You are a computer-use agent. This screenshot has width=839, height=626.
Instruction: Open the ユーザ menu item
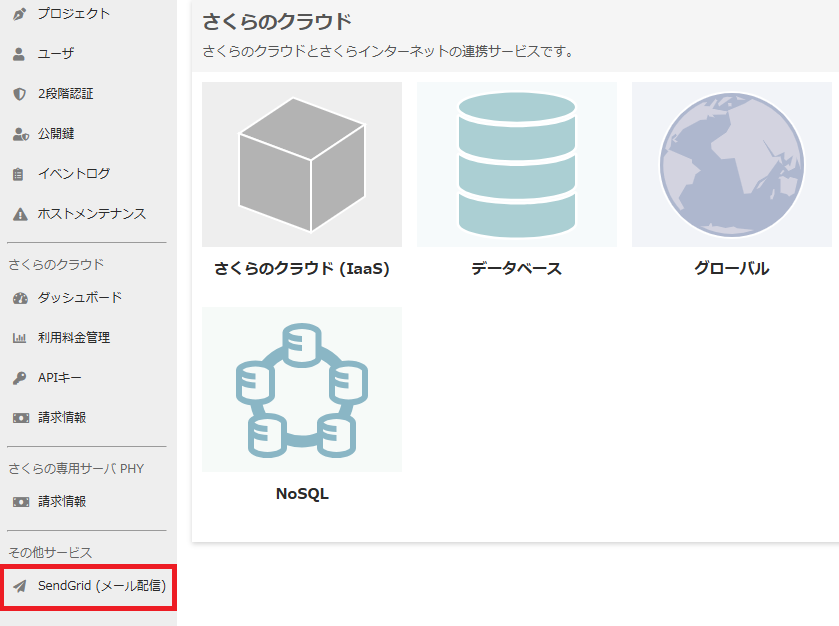coord(55,54)
